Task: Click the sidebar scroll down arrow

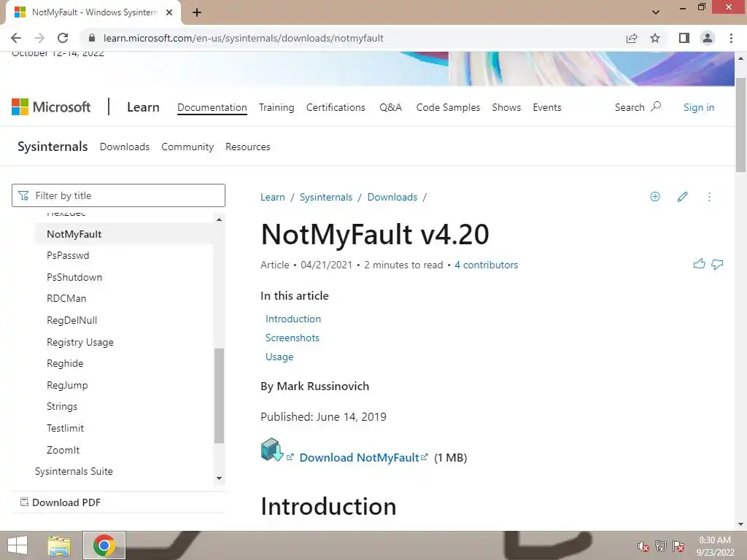Action: pos(219,478)
